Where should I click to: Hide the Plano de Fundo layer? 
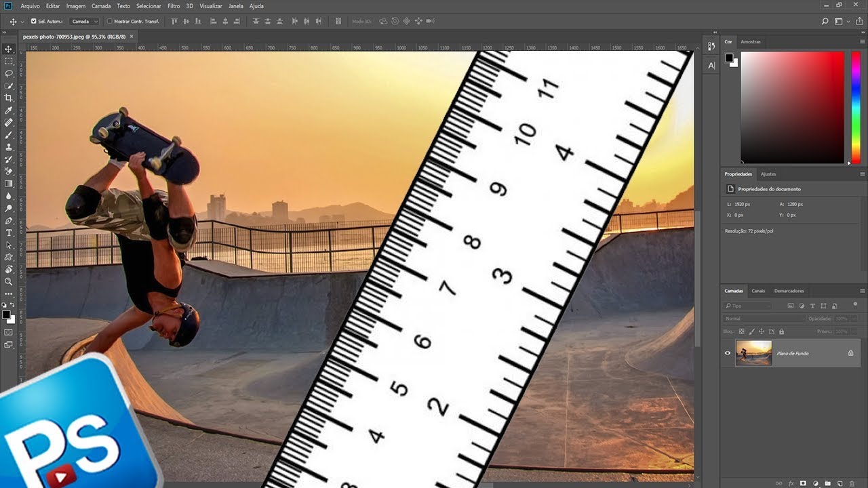tap(728, 352)
